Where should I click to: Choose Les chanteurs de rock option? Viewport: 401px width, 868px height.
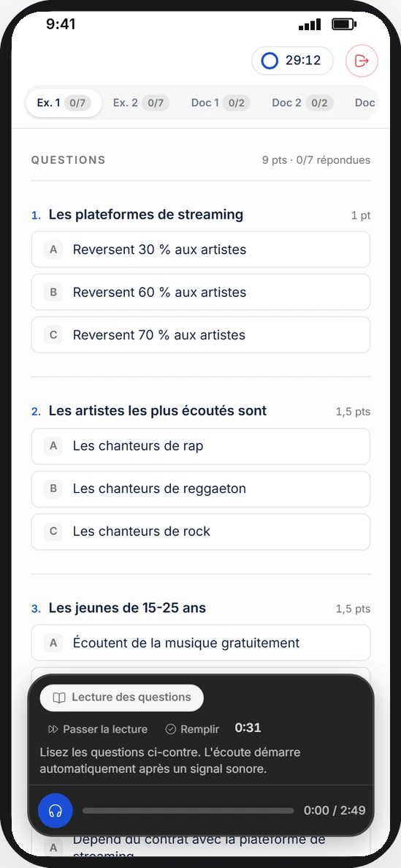[201, 532]
